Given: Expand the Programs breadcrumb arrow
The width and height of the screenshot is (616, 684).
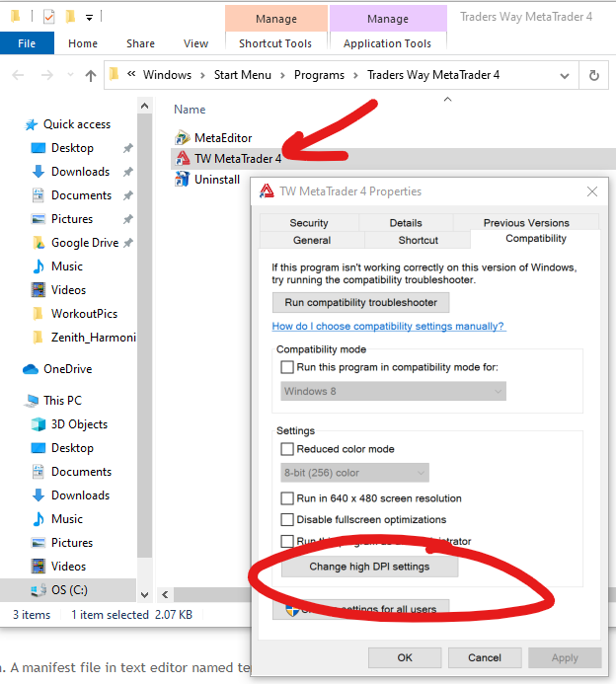Looking at the screenshot, I should tap(355, 75).
